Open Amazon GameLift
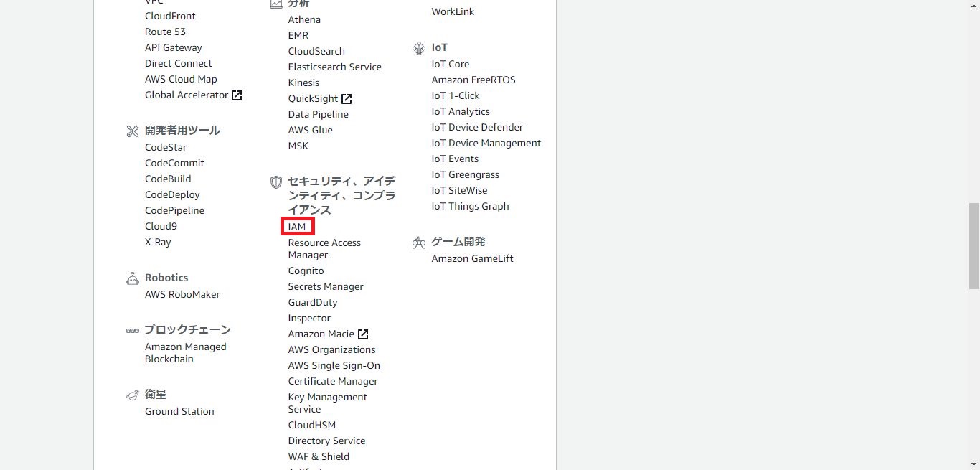 [472, 258]
